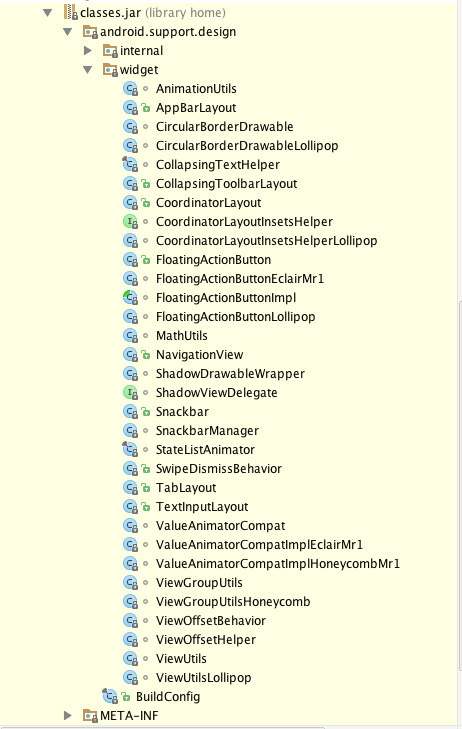
Task: Click the public visibility icon beside TextInputLayout
Action: click(x=145, y=507)
